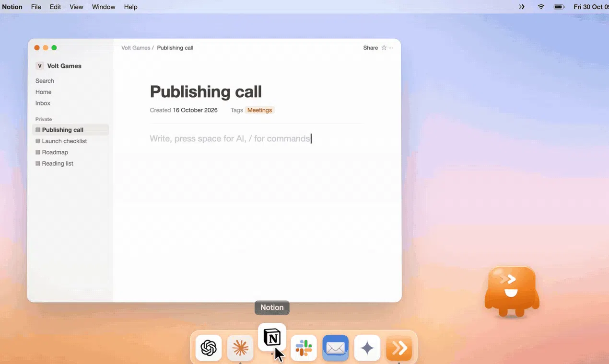Click the Roadmap page icon in sidebar

click(38, 152)
